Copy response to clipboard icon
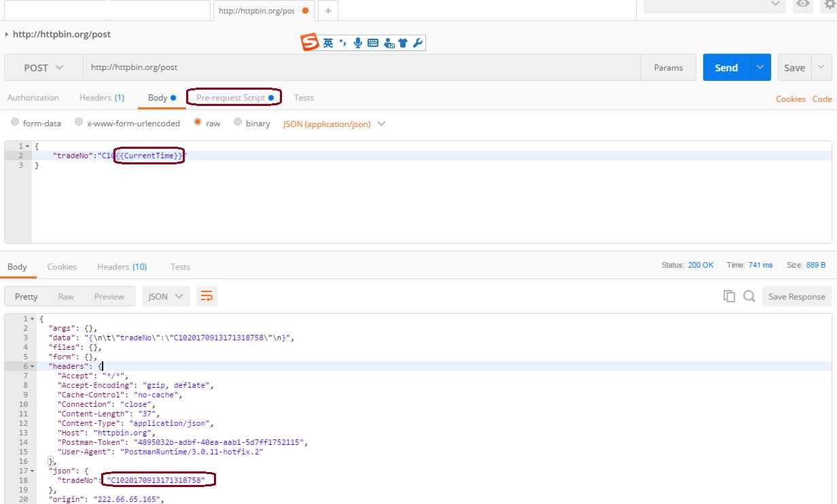 click(x=729, y=296)
